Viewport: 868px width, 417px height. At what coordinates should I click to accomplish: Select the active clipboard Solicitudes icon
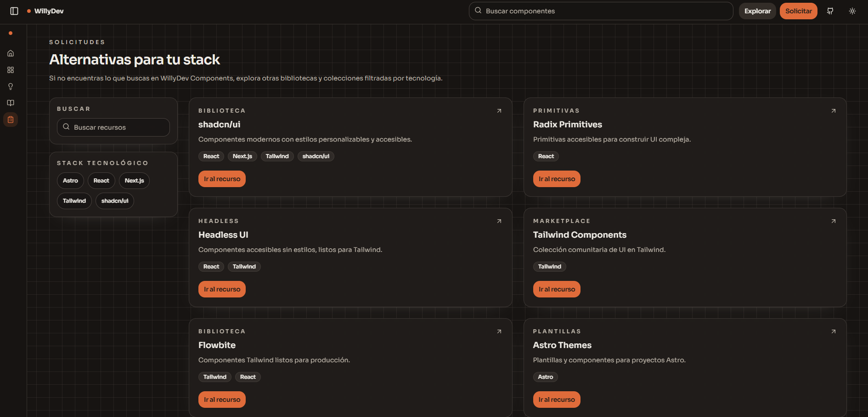point(10,120)
